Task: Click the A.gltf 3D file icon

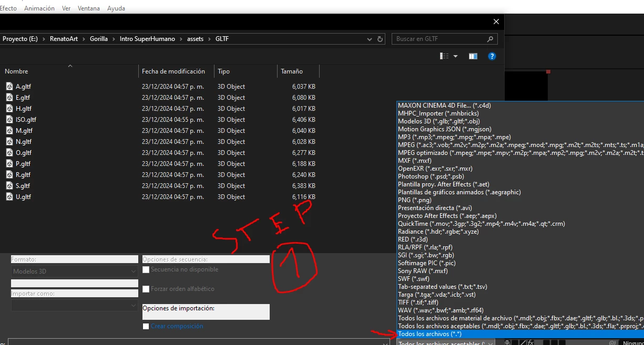Action: point(9,87)
